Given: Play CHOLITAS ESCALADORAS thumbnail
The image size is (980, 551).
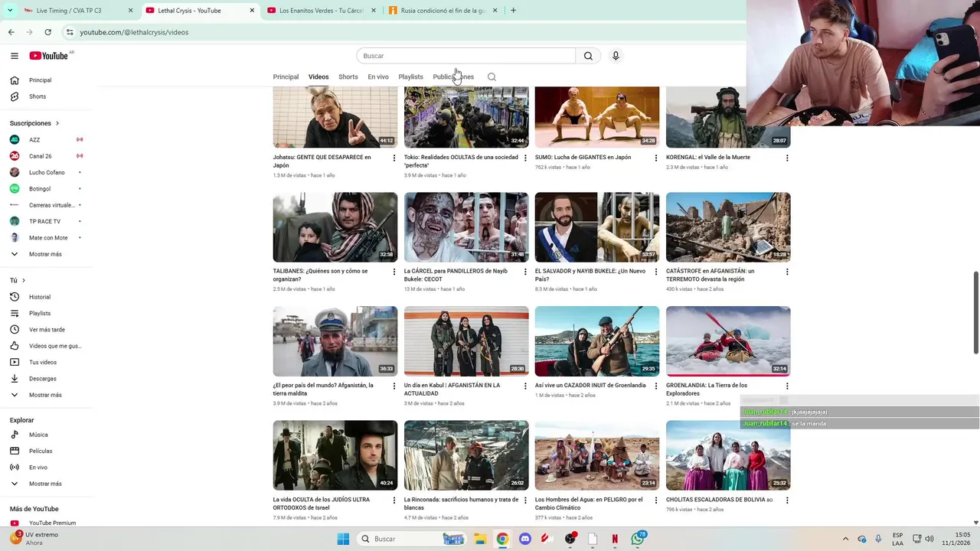Looking at the screenshot, I should pyautogui.click(x=728, y=455).
